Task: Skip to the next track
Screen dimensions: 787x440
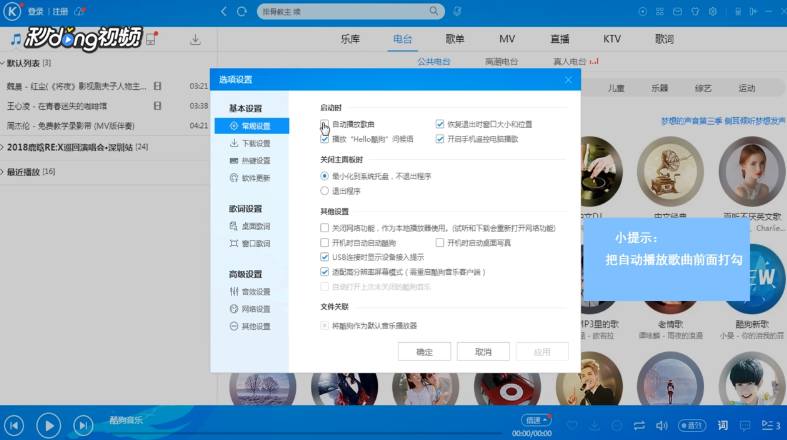Action: pos(83,425)
